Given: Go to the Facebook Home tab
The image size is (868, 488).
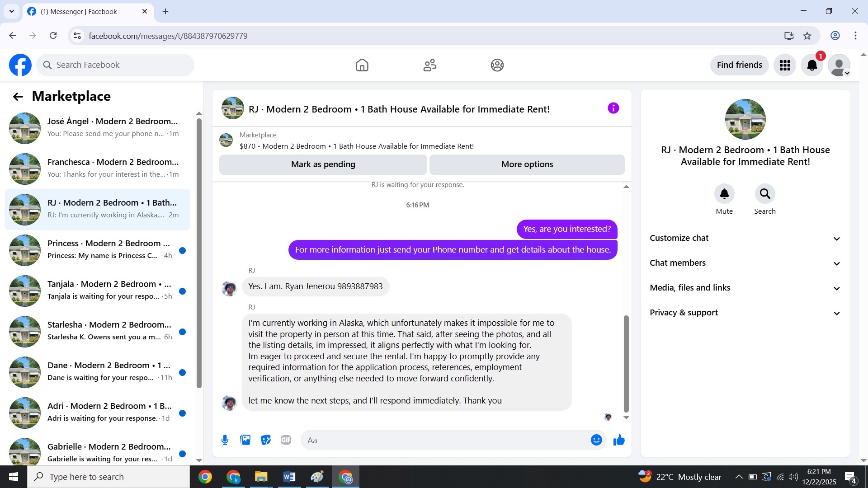Looking at the screenshot, I should pyautogui.click(x=362, y=66).
